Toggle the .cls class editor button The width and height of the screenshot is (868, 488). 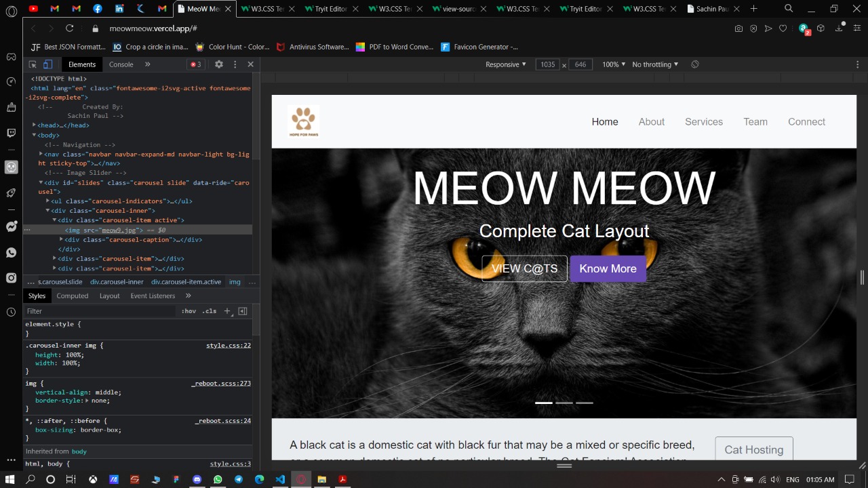[210, 311]
